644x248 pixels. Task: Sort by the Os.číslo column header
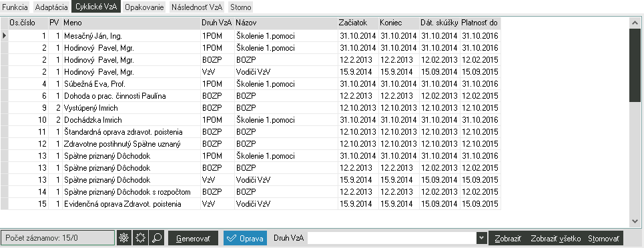coord(28,23)
